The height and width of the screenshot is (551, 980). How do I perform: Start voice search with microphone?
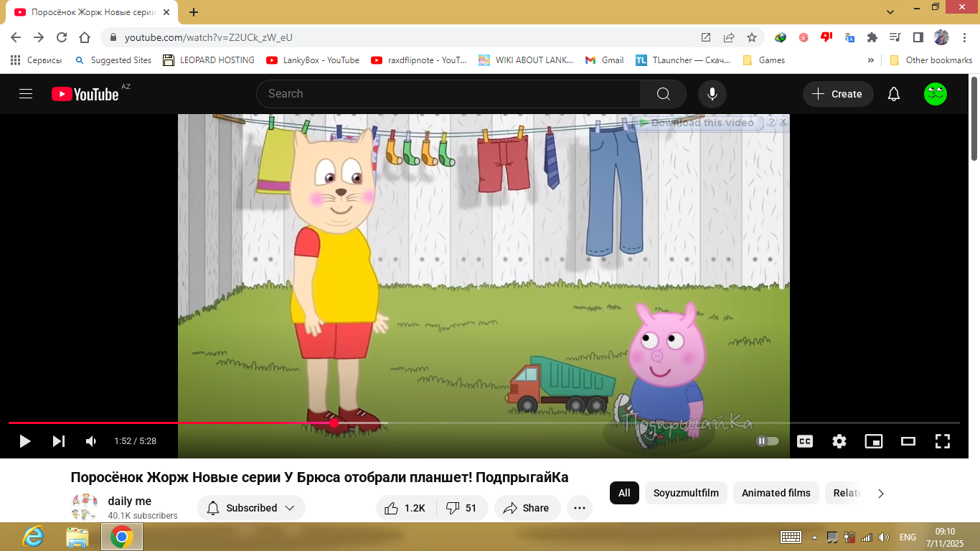pyautogui.click(x=712, y=94)
